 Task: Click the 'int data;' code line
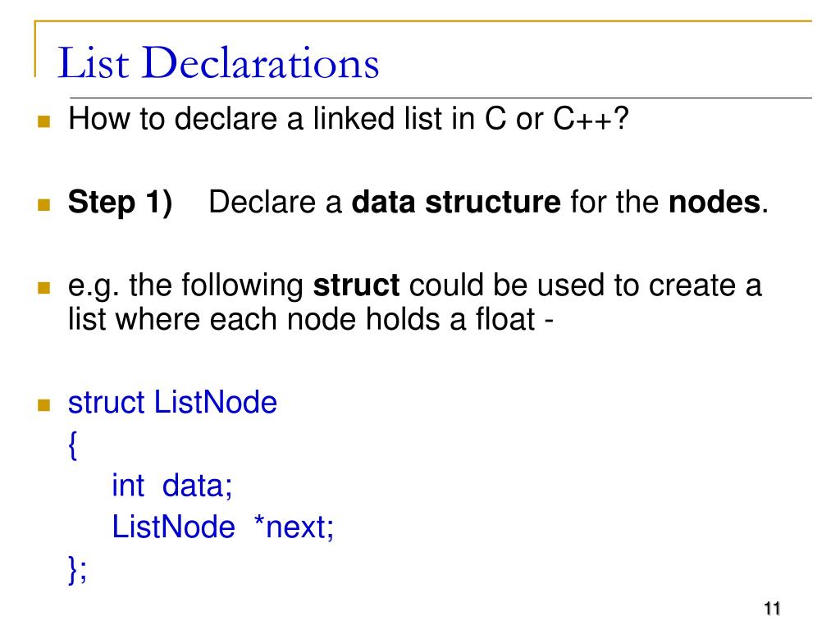[172, 486]
